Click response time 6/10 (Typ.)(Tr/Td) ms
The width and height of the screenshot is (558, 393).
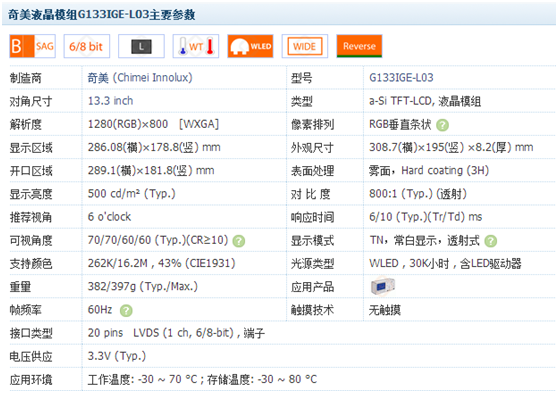pyautogui.click(x=425, y=217)
